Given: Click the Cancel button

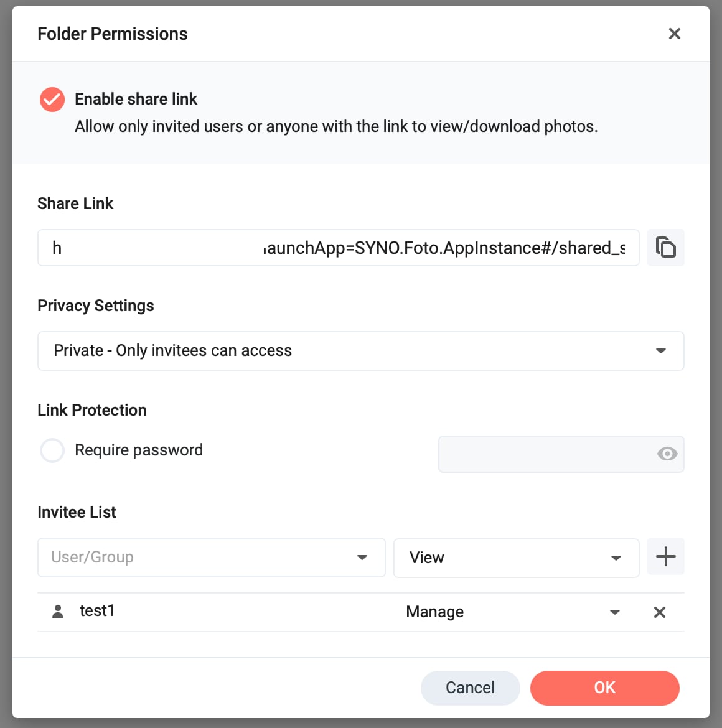Looking at the screenshot, I should coord(470,688).
